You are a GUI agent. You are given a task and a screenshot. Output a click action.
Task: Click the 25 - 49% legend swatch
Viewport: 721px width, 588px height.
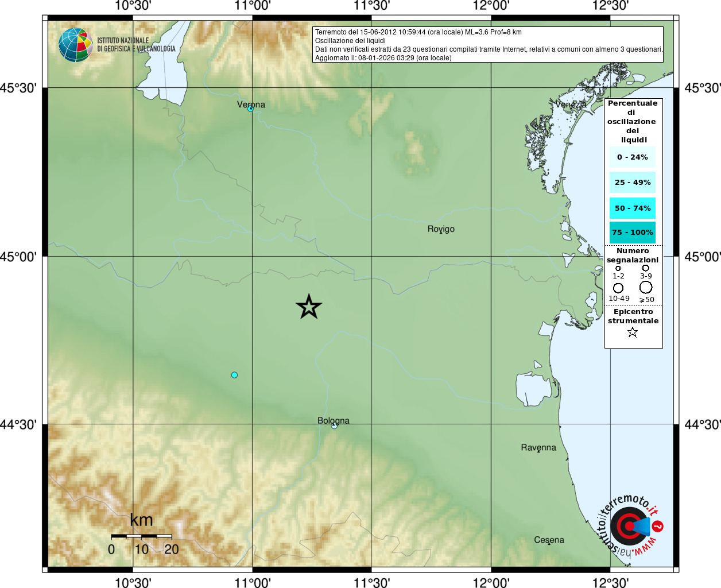pos(633,182)
